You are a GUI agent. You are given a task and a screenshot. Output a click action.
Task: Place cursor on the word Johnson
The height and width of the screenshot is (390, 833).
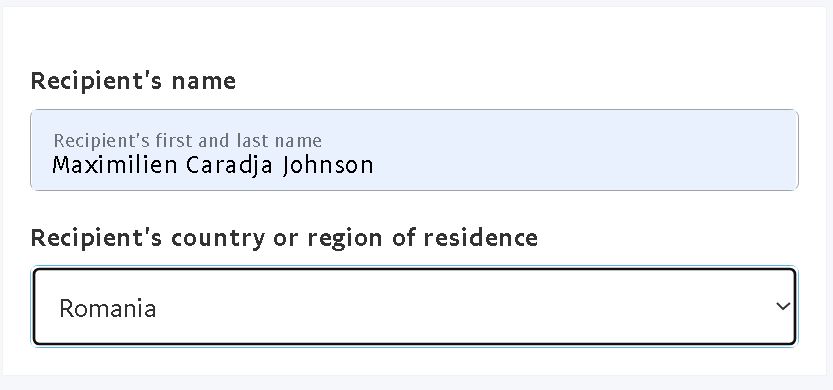coord(328,165)
